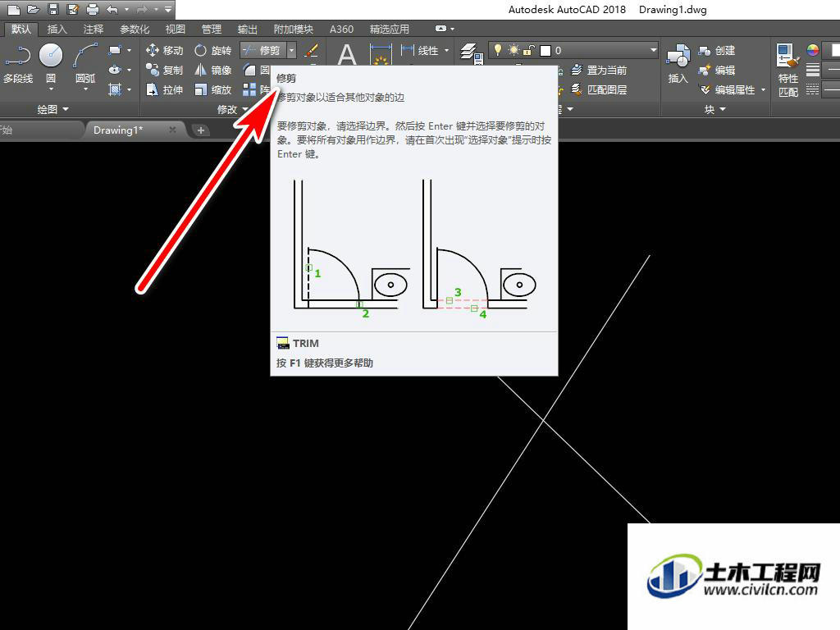840x630 pixels.
Task: Switch to the Insert (插入) ribbon tab
Action: 57,29
